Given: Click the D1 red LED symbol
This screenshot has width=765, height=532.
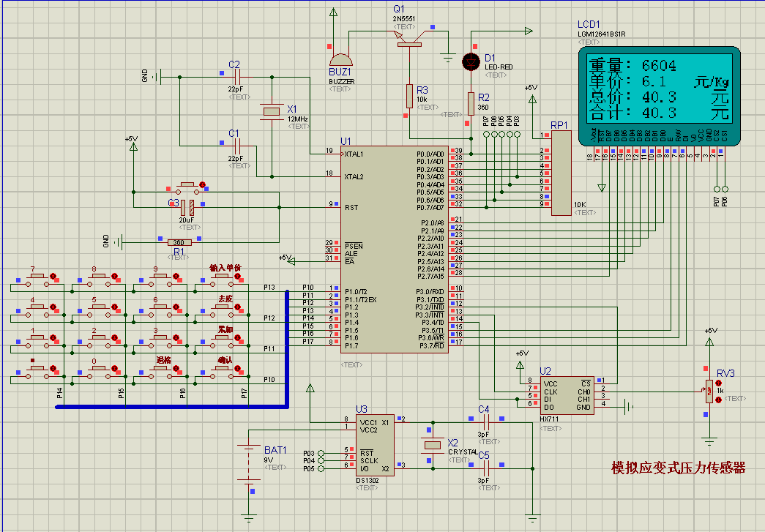Looking at the screenshot, I should coord(471,61).
